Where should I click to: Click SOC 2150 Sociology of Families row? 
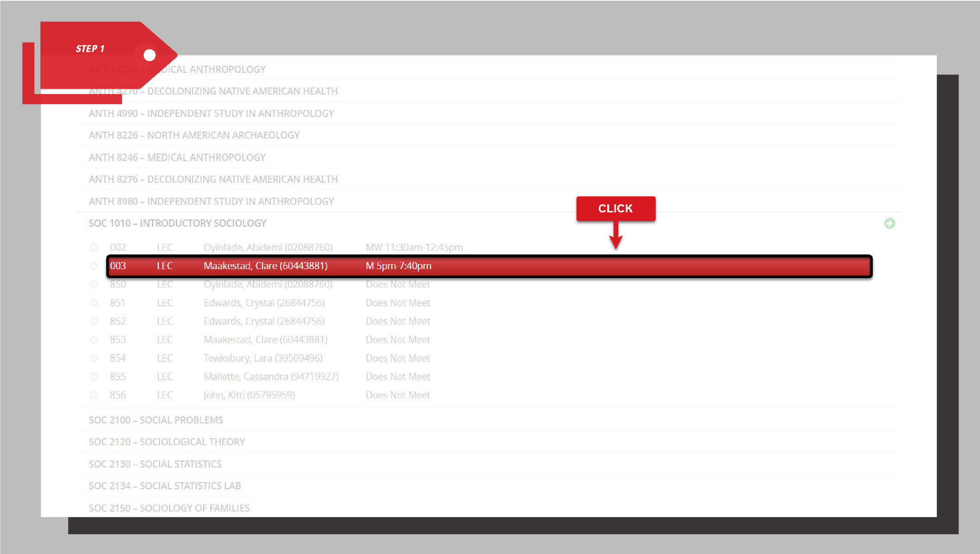pyautogui.click(x=169, y=508)
